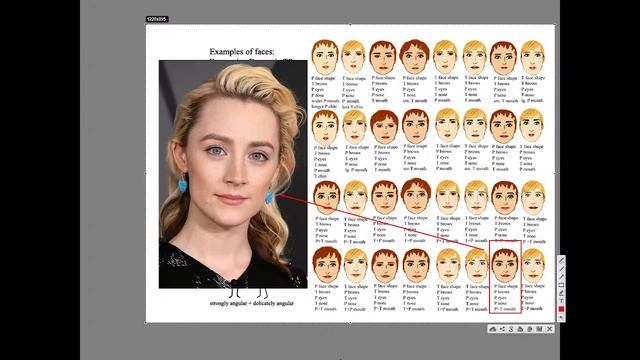Viewport: 640px width, 360px height.
Task: Select the Line drawing tool
Action: (x=561, y=269)
